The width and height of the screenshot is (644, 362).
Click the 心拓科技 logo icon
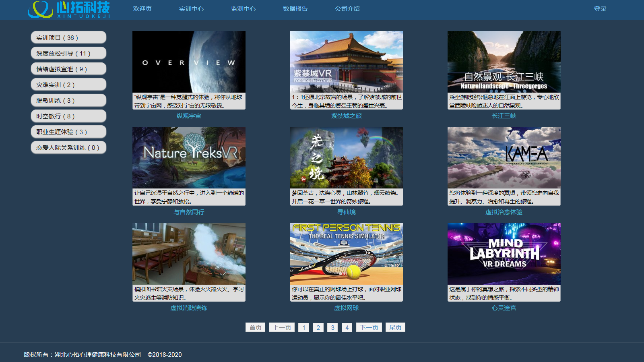[41, 9]
